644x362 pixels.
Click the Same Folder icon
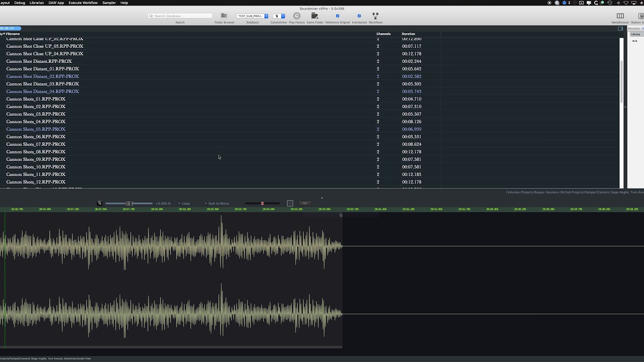tap(315, 16)
